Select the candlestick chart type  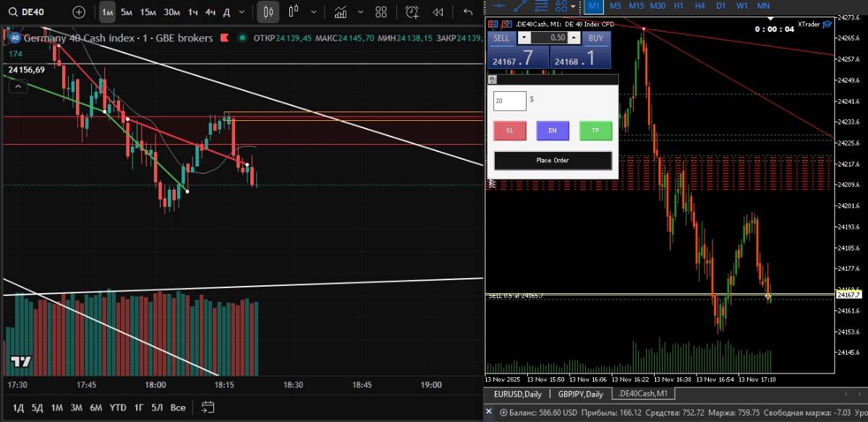(268, 12)
